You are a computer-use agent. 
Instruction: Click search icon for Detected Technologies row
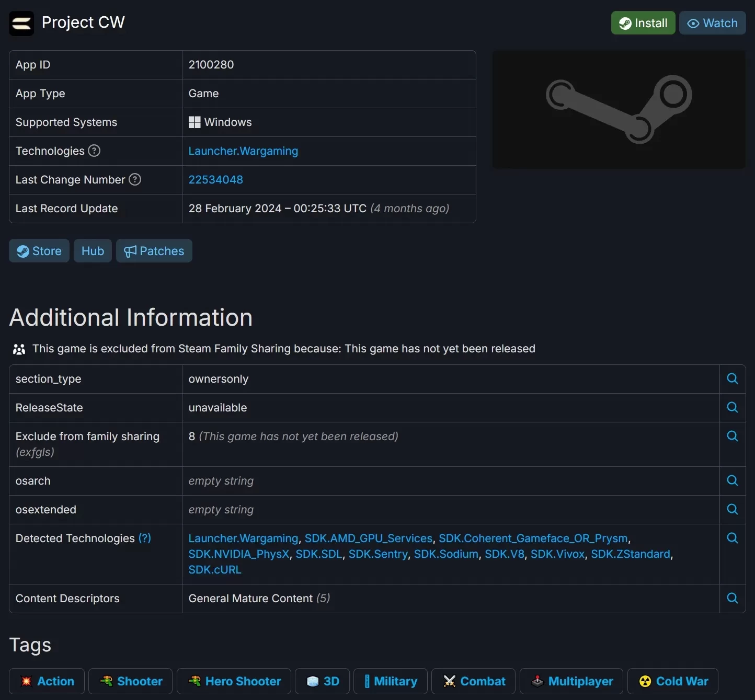[733, 538]
